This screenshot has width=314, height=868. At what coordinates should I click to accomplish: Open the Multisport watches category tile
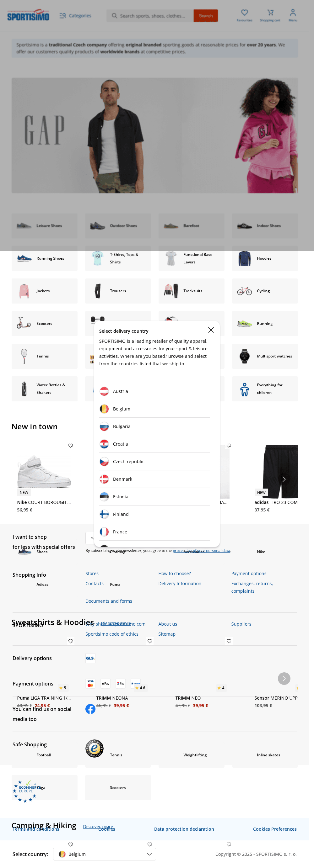[x=265, y=356]
